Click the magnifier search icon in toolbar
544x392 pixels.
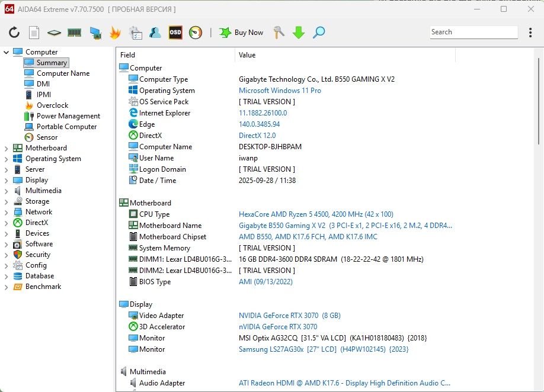click(319, 33)
